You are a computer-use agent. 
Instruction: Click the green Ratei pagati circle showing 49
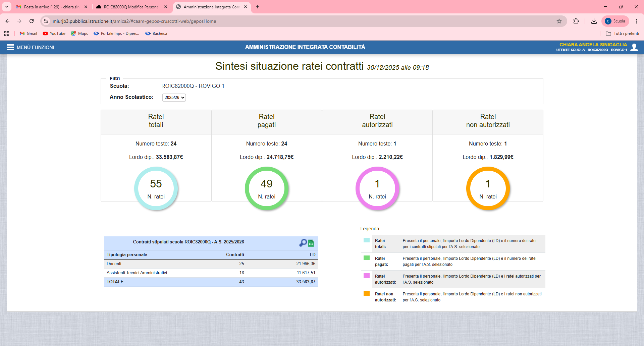[267, 188]
